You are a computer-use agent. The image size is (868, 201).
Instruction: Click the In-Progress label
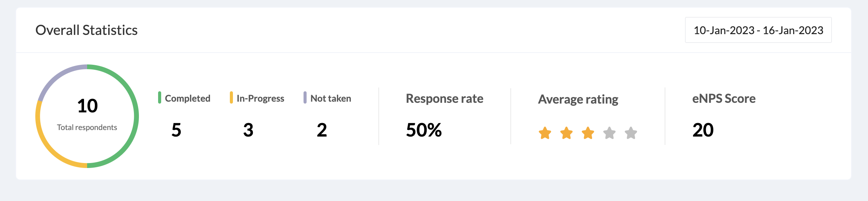coord(261,99)
